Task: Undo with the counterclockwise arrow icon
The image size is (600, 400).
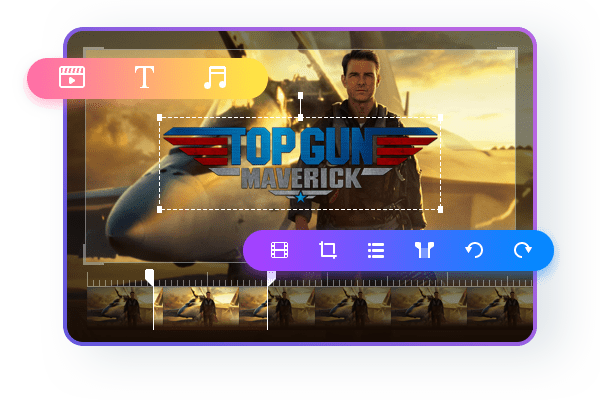Action: 474,250
